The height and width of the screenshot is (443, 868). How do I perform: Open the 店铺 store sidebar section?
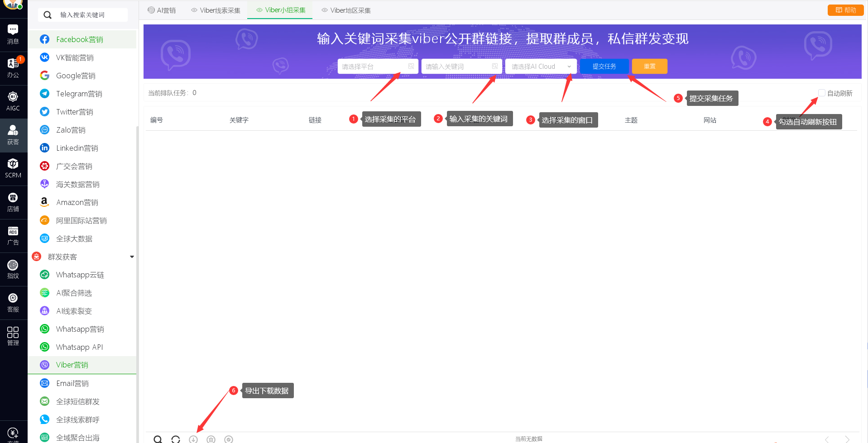13,202
